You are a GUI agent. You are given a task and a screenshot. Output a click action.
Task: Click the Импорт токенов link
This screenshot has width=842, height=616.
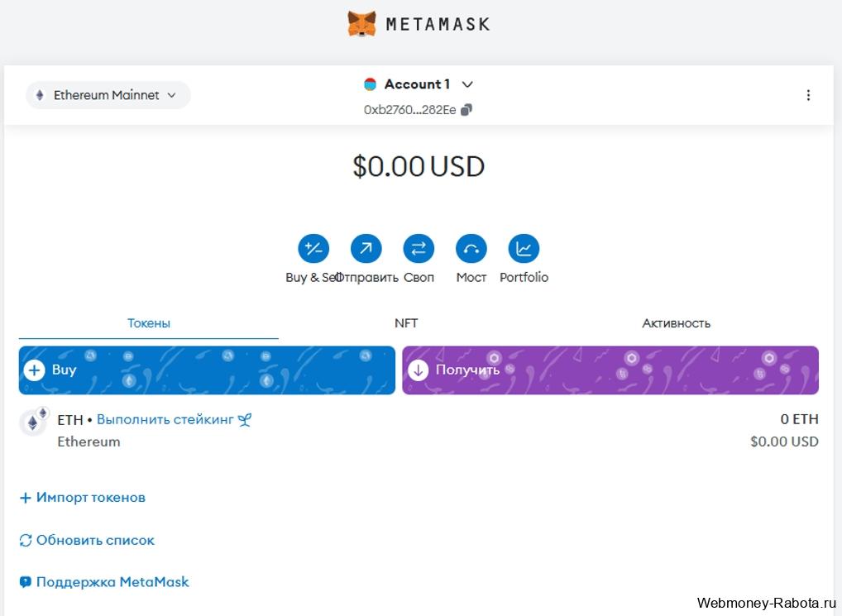(91, 498)
